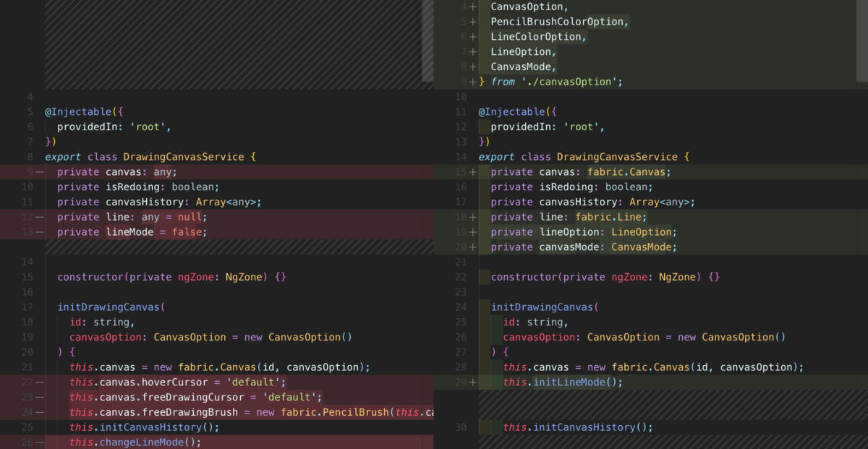Viewport: 868px width, 449px height.
Task: Click the left diff pane's scrollbar thumb
Action: [x=428, y=40]
